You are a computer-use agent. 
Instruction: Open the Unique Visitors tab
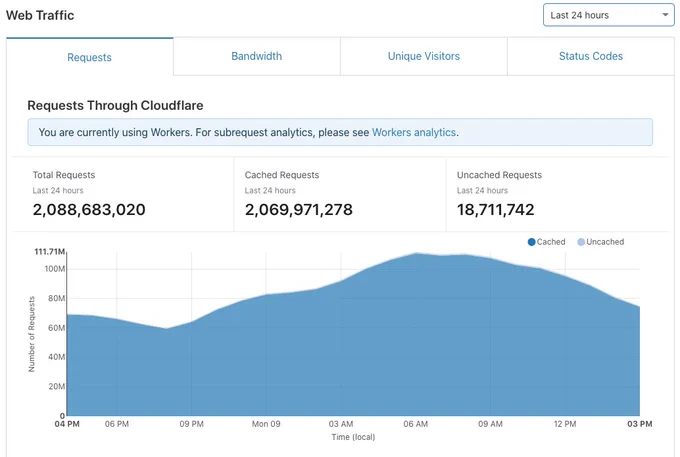[424, 56]
